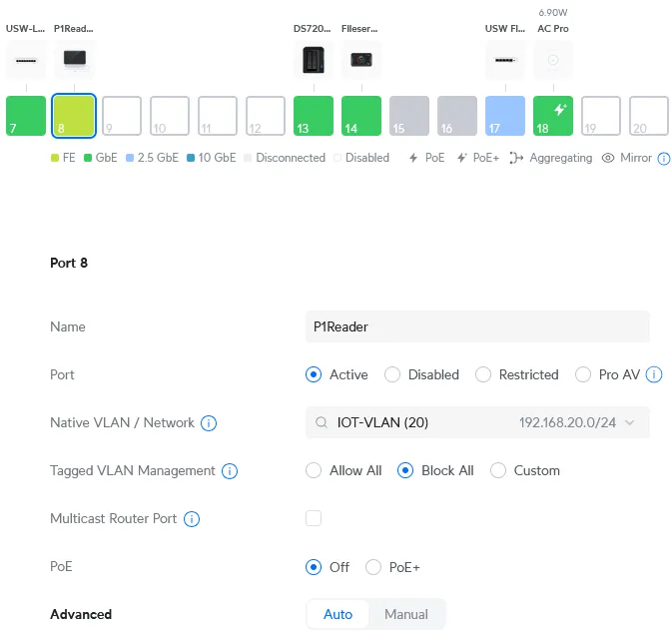Click the USW Flex switch device icon

pos(504,61)
